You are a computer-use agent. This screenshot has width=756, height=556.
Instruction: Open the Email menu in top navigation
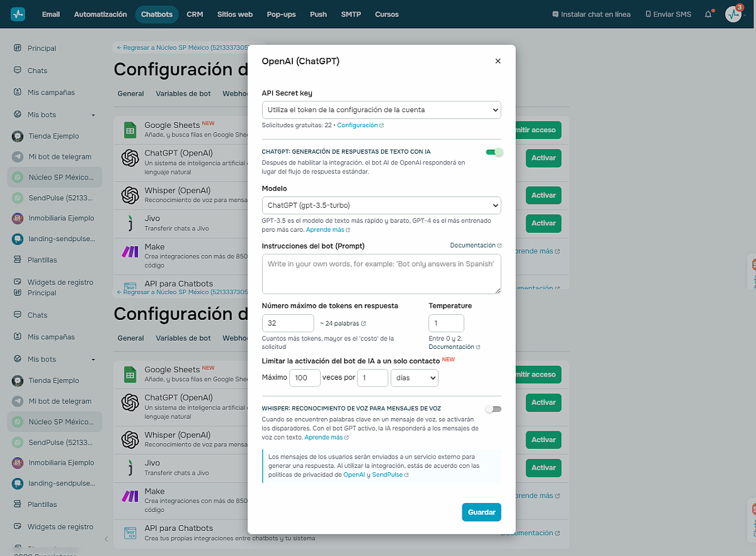[51, 14]
